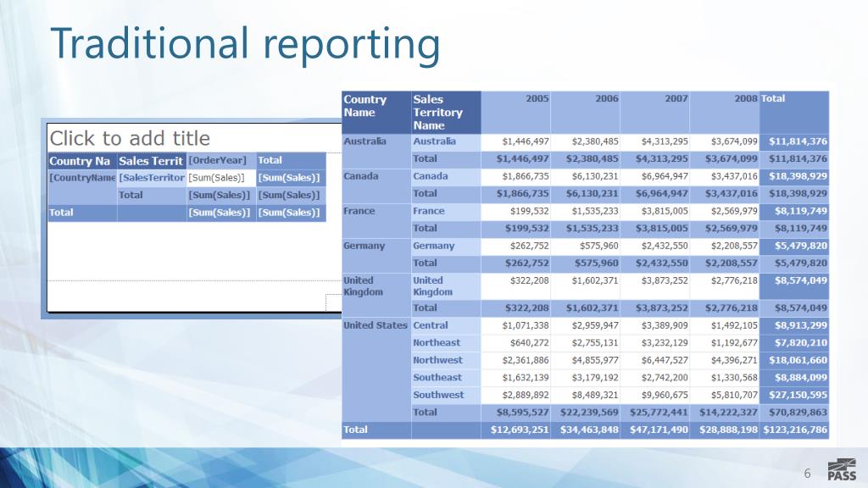Click the value $3,179,192 Southeast 2006

[586, 377]
